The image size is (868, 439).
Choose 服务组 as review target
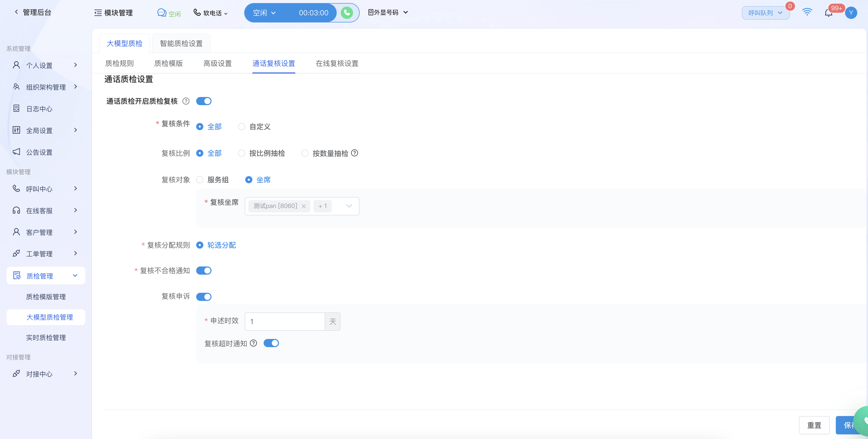tap(200, 180)
